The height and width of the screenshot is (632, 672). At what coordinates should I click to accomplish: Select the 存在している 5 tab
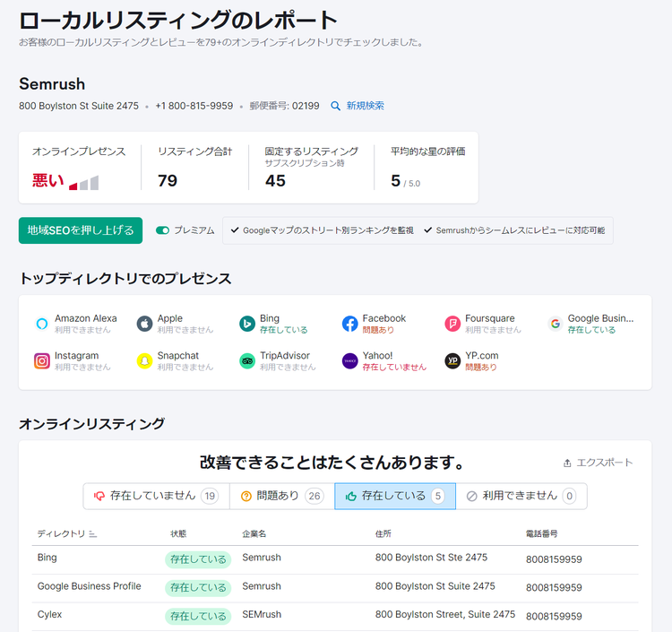pos(395,496)
